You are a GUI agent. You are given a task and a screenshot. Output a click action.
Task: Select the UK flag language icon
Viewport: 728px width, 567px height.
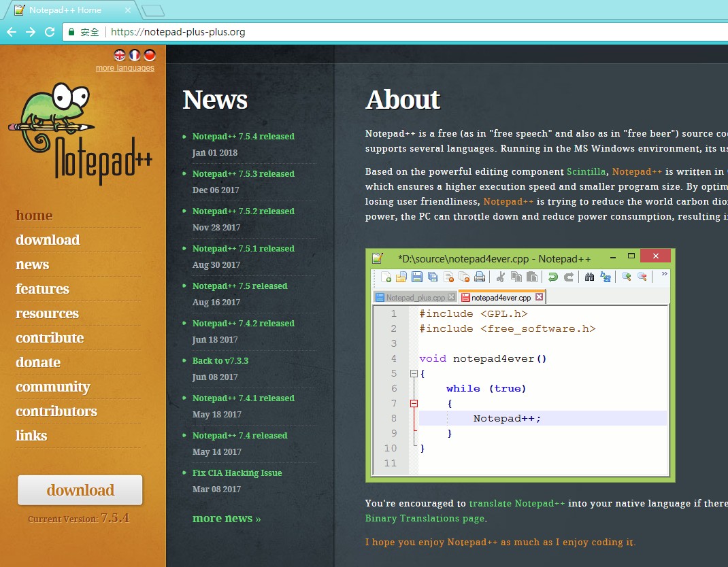120,54
